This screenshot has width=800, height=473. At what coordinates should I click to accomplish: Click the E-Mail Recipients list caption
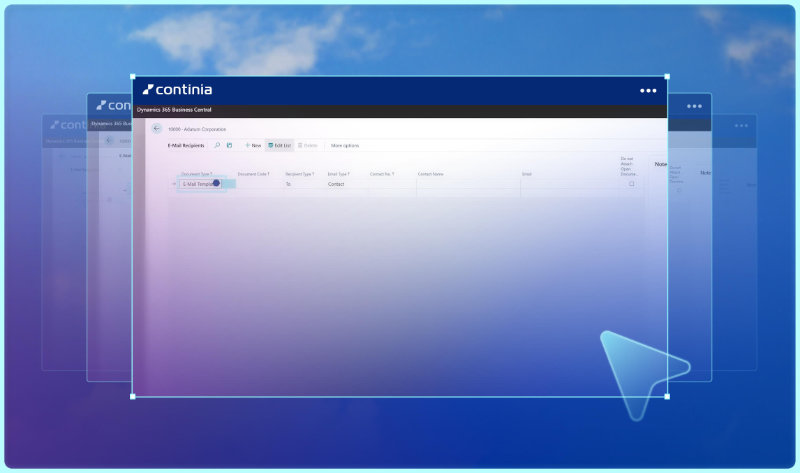pos(186,145)
